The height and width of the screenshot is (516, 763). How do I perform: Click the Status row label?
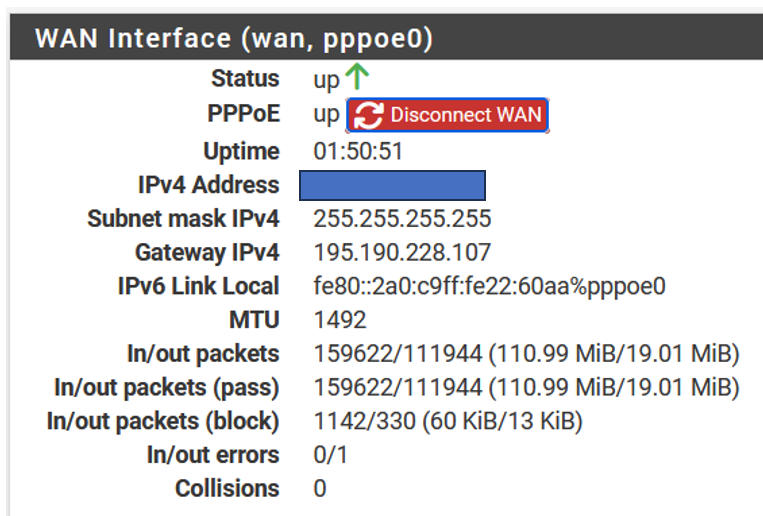point(245,78)
